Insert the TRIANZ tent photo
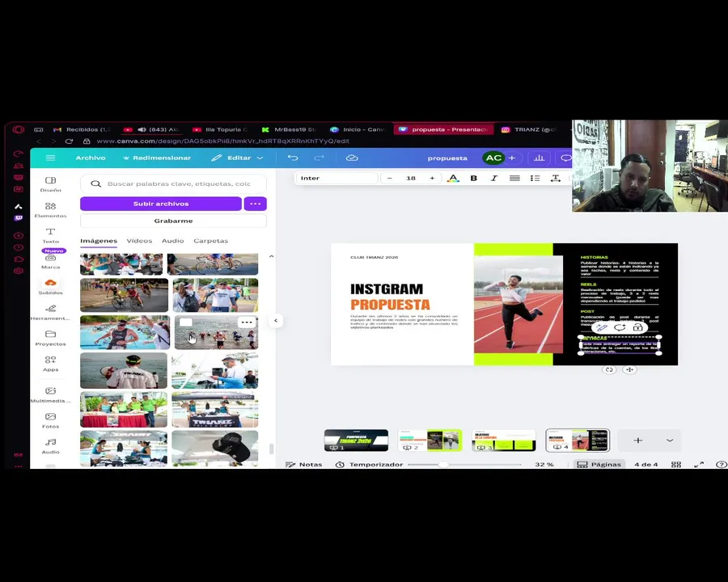This screenshot has width=728, height=582. (x=215, y=410)
